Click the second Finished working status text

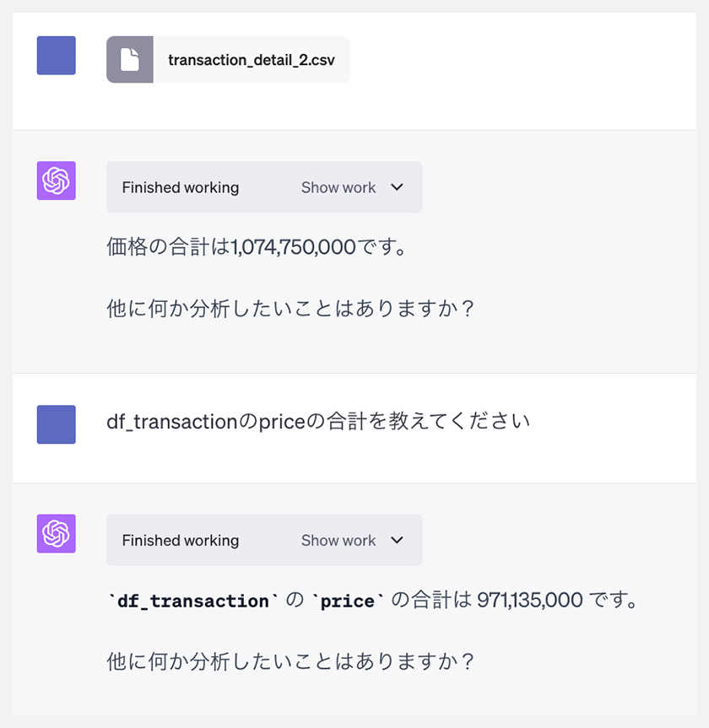pyautogui.click(x=181, y=541)
